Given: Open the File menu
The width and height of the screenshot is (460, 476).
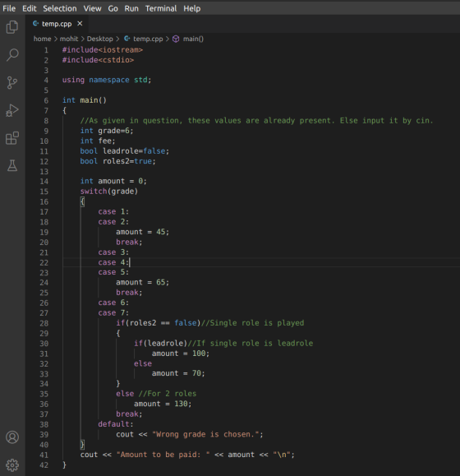Looking at the screenshot, I should (9, 8).
